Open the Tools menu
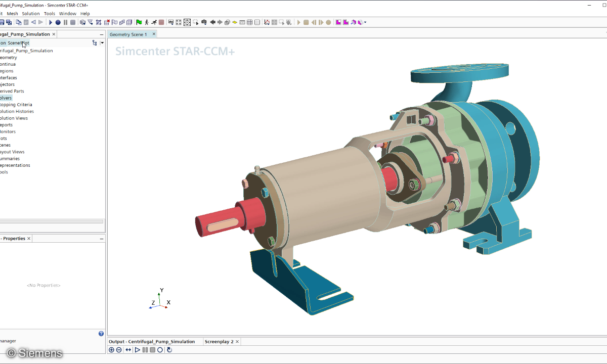The width and height of the screenshot is (607, 364). tap(50, 14)
